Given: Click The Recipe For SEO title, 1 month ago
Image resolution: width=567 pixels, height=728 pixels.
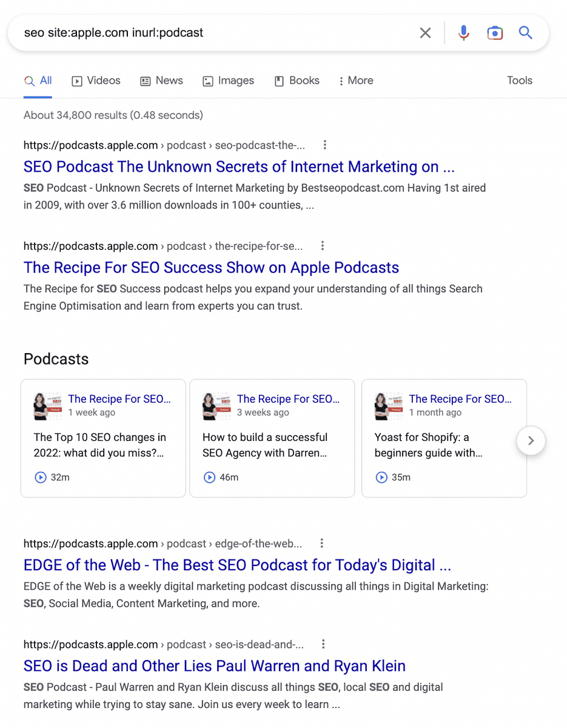Looking at the screenshot, I should click(460, 399).
